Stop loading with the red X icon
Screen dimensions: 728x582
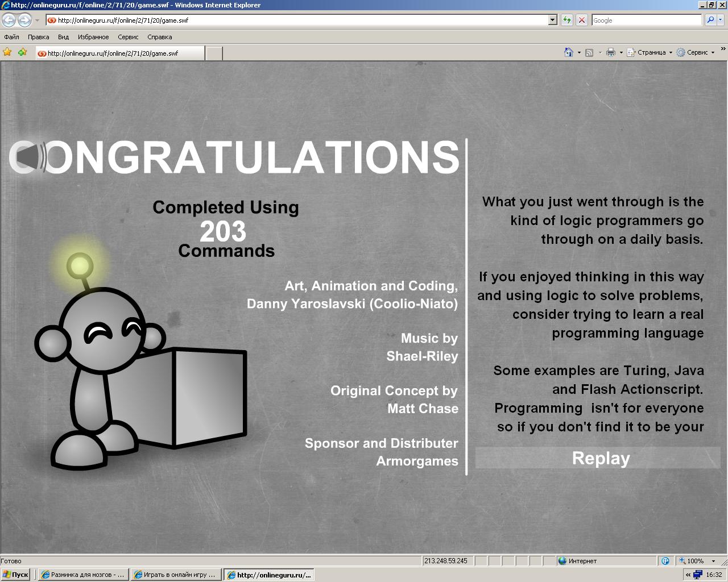(581, 20)
